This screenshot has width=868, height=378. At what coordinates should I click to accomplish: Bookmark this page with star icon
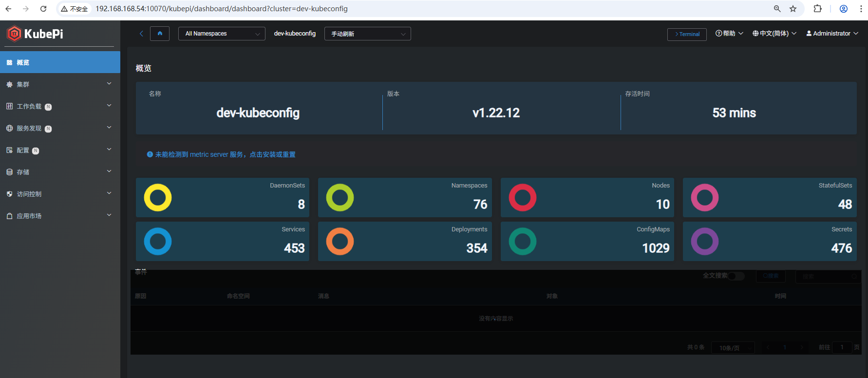793,9
